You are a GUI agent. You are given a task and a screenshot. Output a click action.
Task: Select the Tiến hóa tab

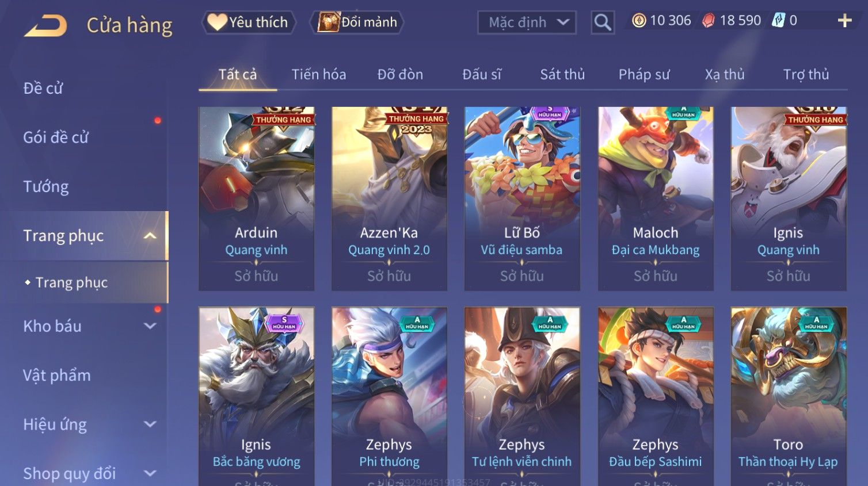pos(319,75)
